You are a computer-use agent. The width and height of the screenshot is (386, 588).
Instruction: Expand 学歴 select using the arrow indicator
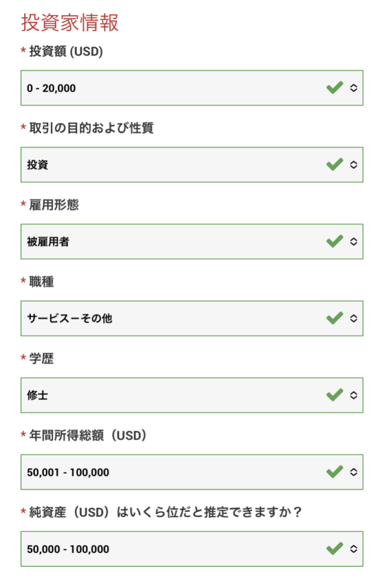point(354,395)
